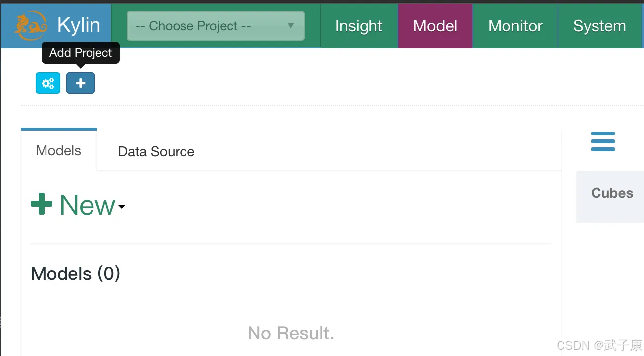
Task: Switch to the Data Source tab
Action: pyautogui.click(x=156, y=152)
